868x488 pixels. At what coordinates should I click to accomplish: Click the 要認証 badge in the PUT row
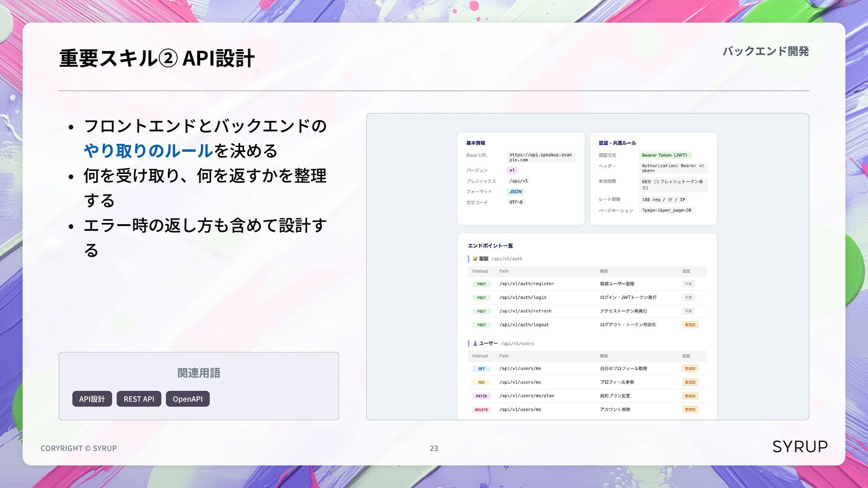(690, 382)
